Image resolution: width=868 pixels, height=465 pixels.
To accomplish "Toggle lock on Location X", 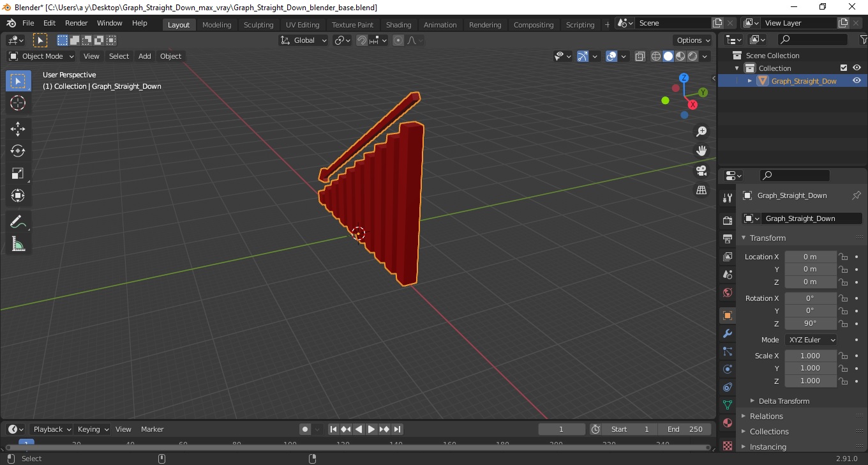I will click(x=843, y=257).
